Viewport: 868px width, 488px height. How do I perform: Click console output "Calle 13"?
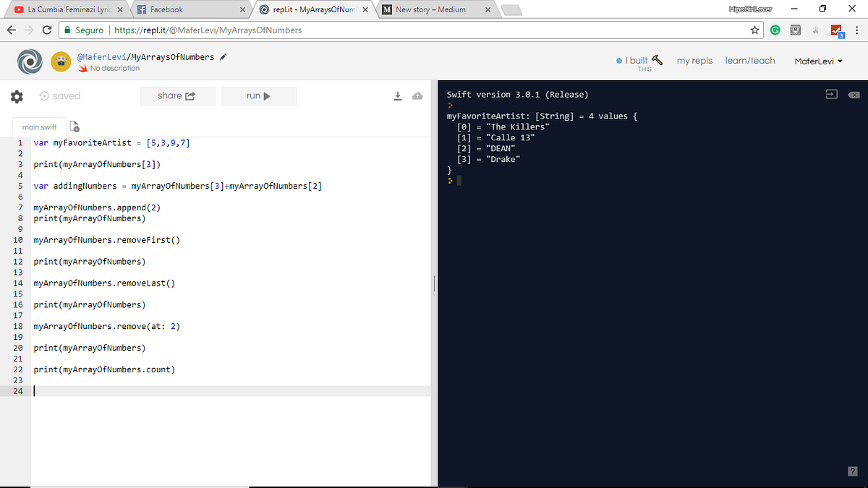point(511,137)
